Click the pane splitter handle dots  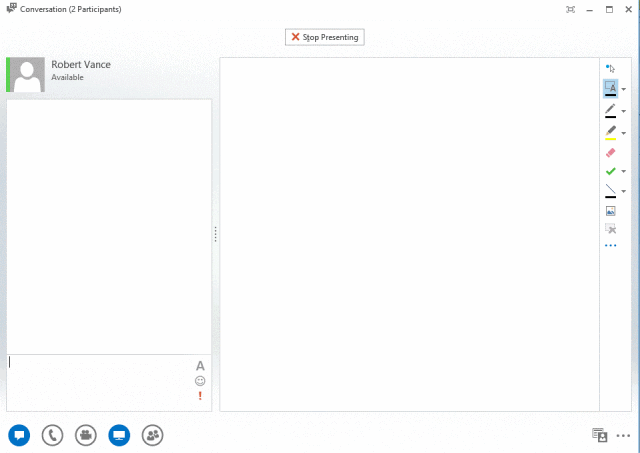216,234
